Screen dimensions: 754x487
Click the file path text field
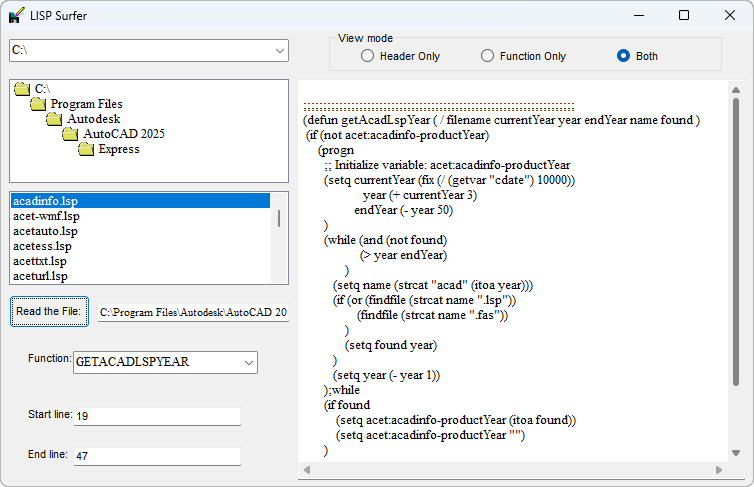(x=193, y=313)
